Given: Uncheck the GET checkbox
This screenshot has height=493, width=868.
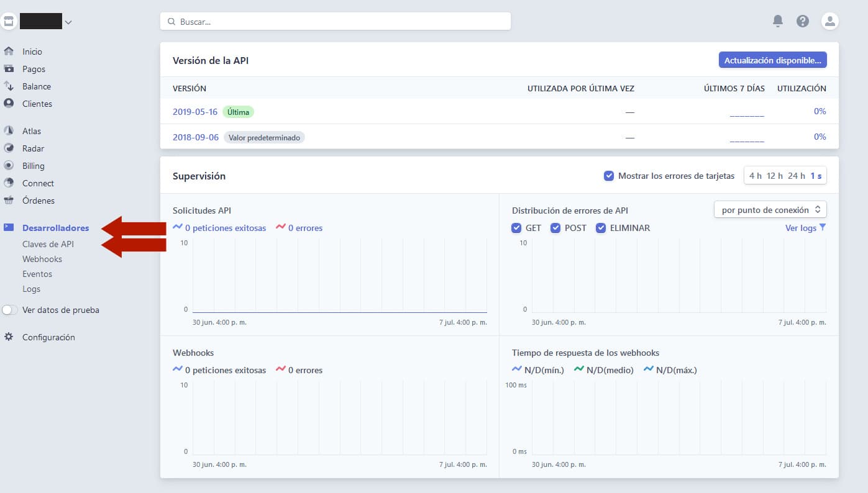Looking at the screenshot, I should tap(516, 228).
